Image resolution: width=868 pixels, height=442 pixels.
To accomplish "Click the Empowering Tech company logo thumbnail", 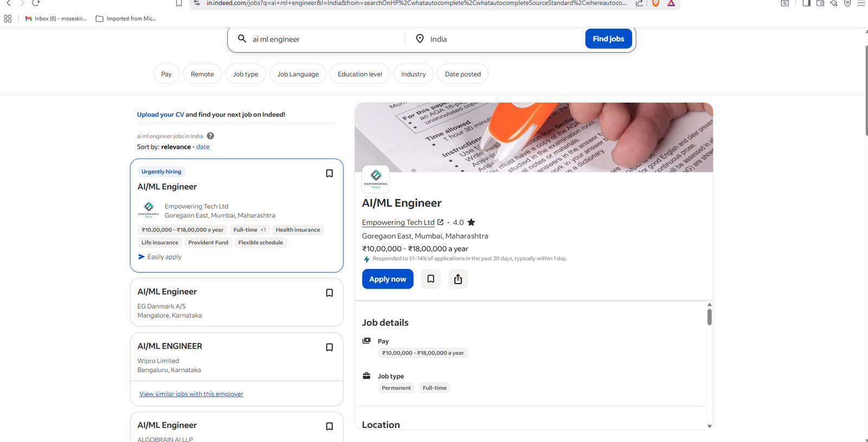I will [x=375, y=178].
